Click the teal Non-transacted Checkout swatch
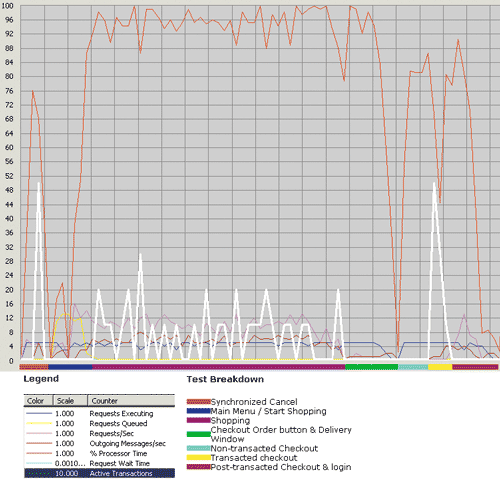This screenshot has width=500, height=483. 198,448
